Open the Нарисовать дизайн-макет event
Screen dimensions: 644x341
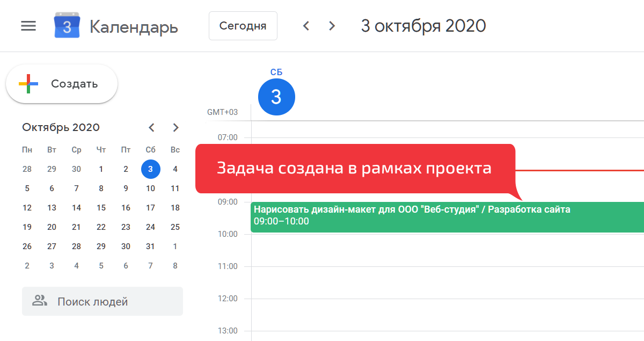[447, 217]
